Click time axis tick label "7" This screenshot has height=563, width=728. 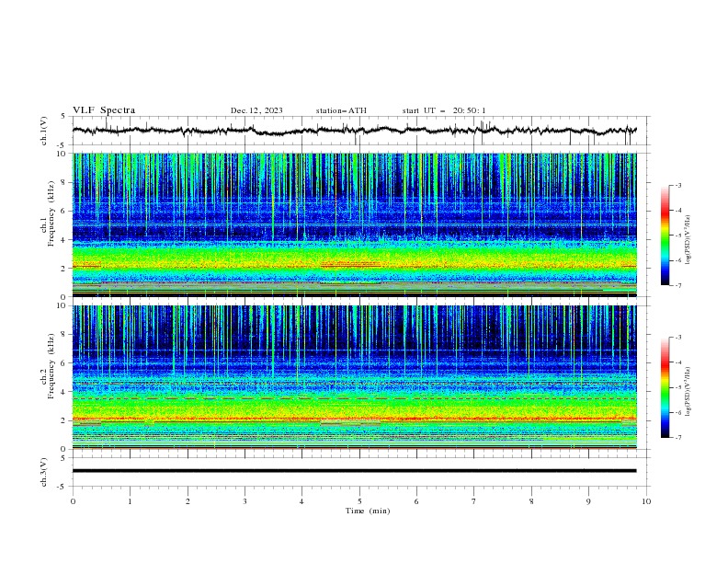474,501
